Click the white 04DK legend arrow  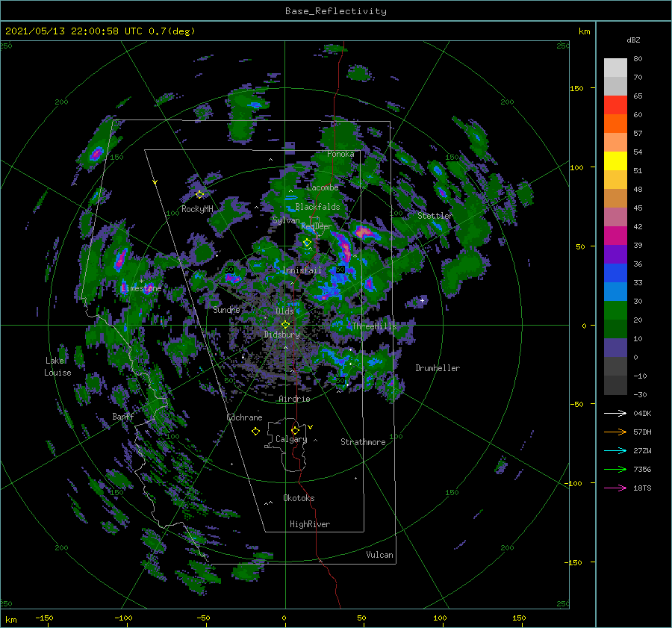click(615, 413)
